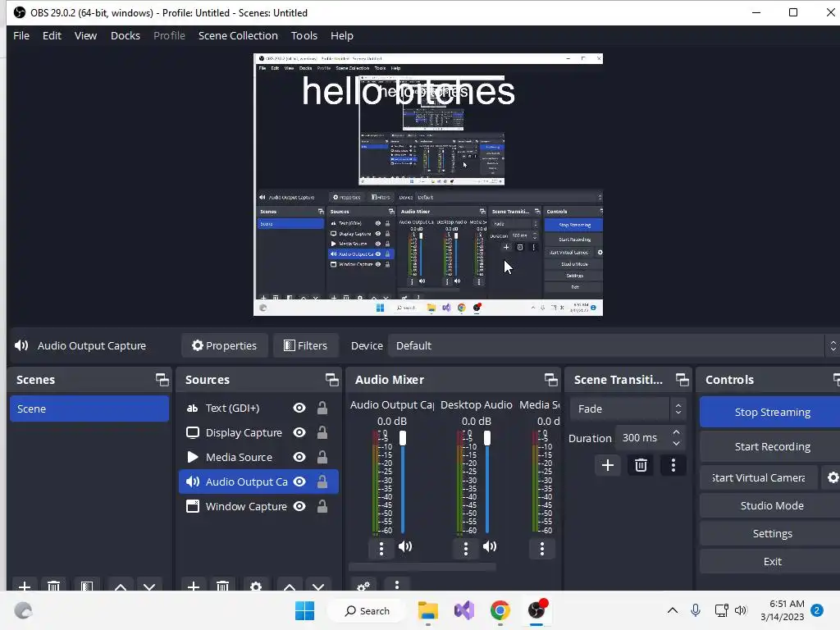Move source up arrow in Sources panel
The height and width of the screenshot is (630, 840).
coord(290,586)
